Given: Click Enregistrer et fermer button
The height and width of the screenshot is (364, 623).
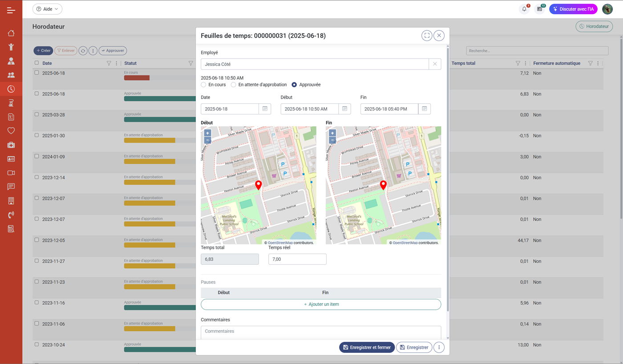Looking at the screenshot, I should [367, 348].
